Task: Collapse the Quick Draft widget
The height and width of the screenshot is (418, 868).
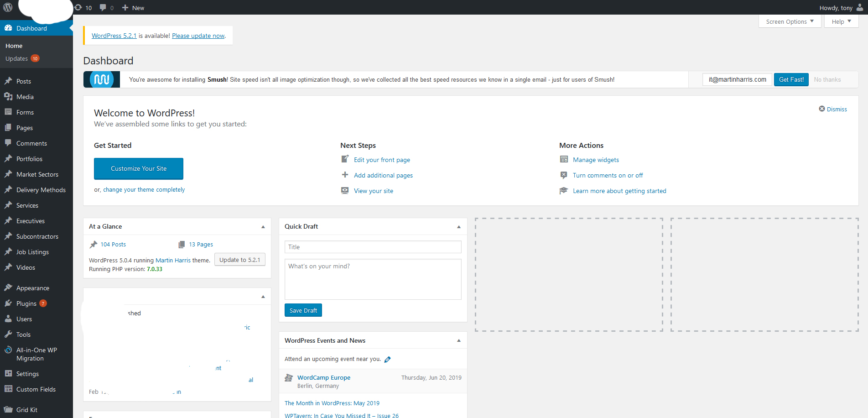Action: coord(459,227)
